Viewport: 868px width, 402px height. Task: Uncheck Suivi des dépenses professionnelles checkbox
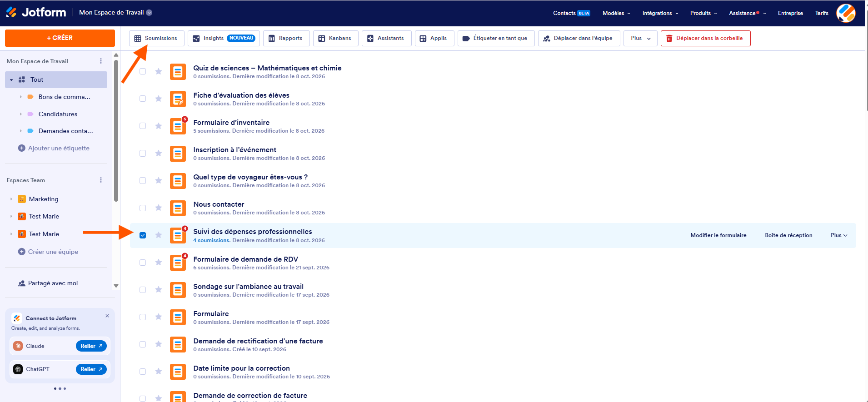[143, 235]
